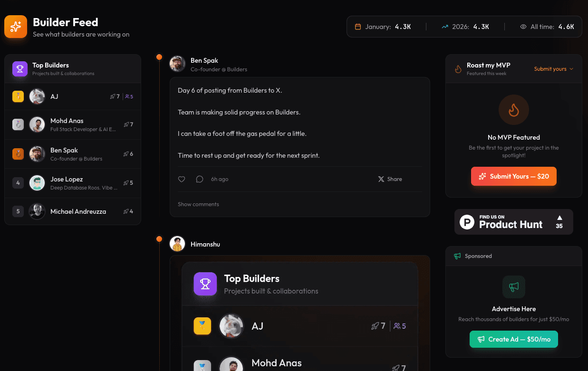Open the Find us on Product Hunt badge
This screenshot has width=588, height=371.
tap(514, 222)
